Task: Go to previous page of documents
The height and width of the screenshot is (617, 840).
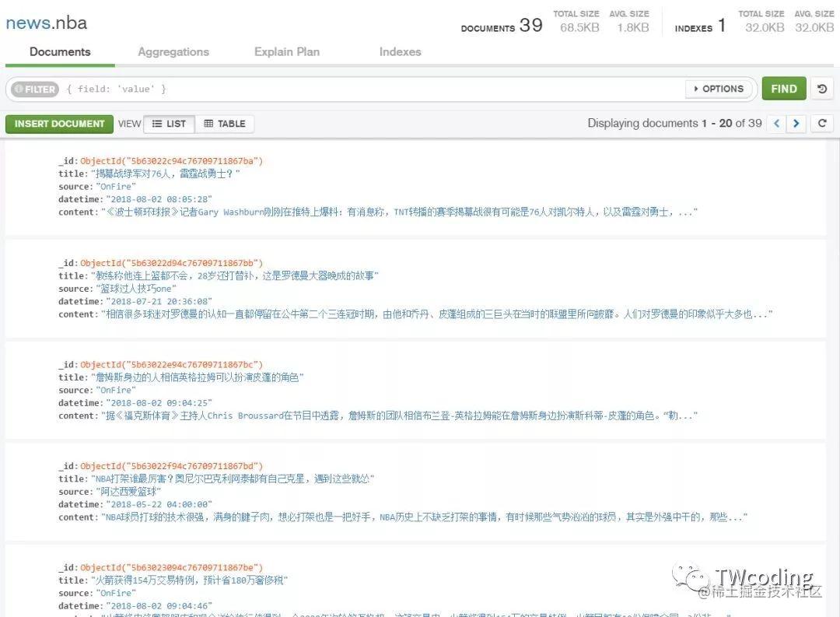Action: [776, 124]
